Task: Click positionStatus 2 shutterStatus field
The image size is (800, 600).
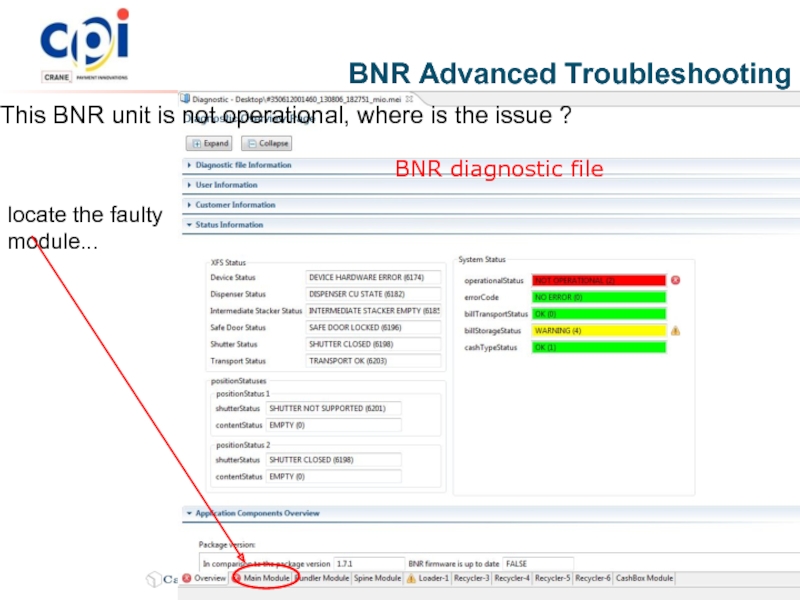Action: click(x=334, y=460)
